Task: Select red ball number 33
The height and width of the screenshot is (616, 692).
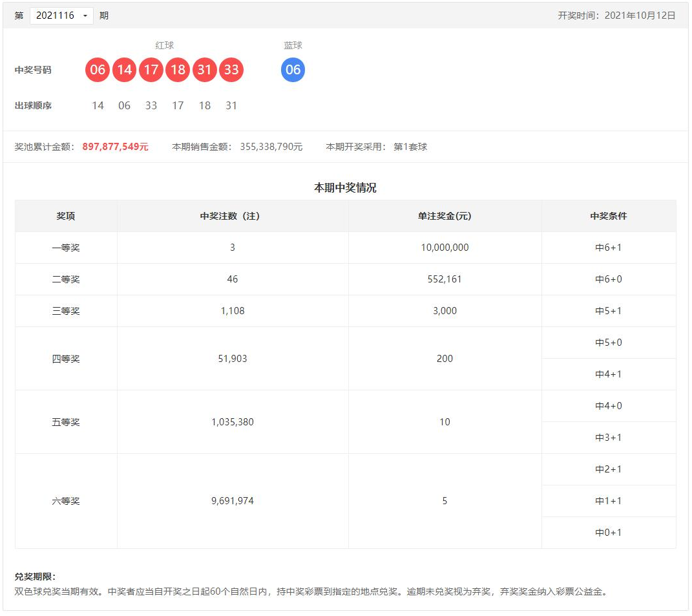Action: click(x=232, y=70)
